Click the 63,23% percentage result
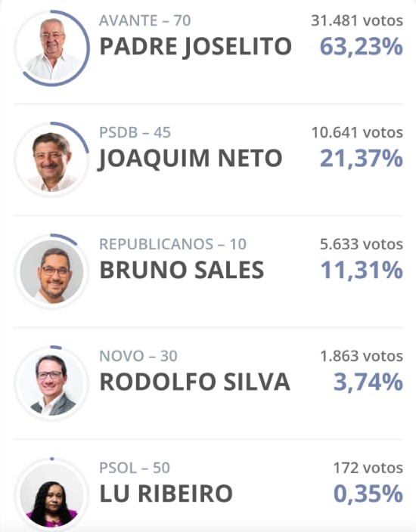This screenshot has width=416, height=532. (x=362, y=47)
